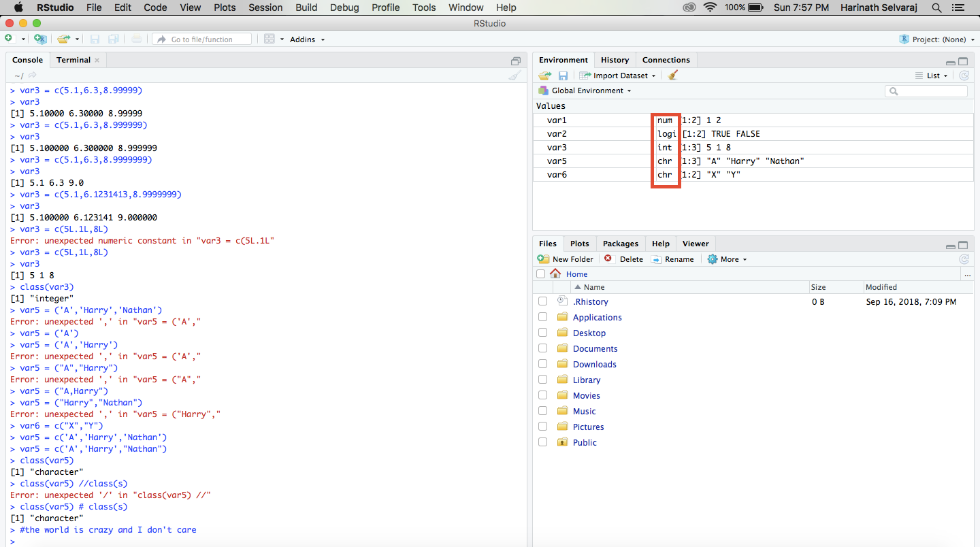The width and height of the screenshot is (980, 547).
Task: Refresh the environment list with circular arrow icon
Action: (964, 76)
